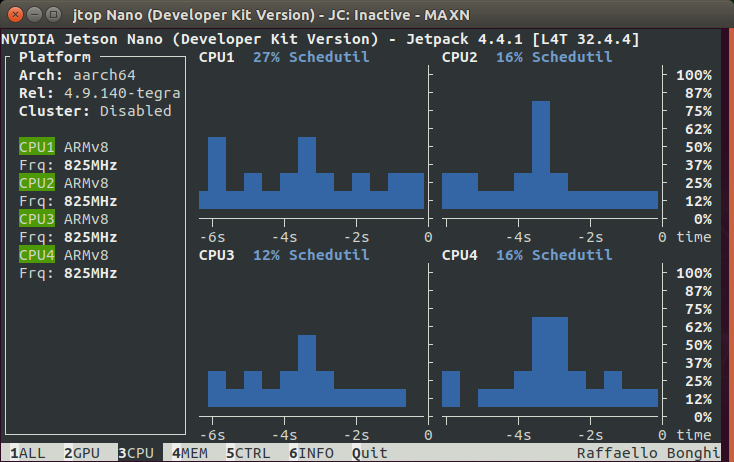The height and width of the screenshot is (462, 734).
Task: Maximize the jtop terminal window
Action: [x=53, y=15]
